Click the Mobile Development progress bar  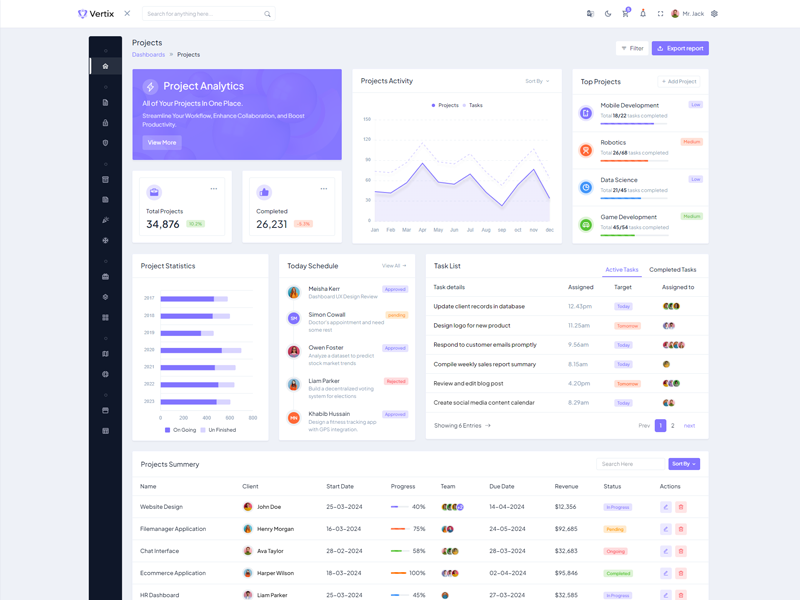pyautogui.click(x=634, y=124)
